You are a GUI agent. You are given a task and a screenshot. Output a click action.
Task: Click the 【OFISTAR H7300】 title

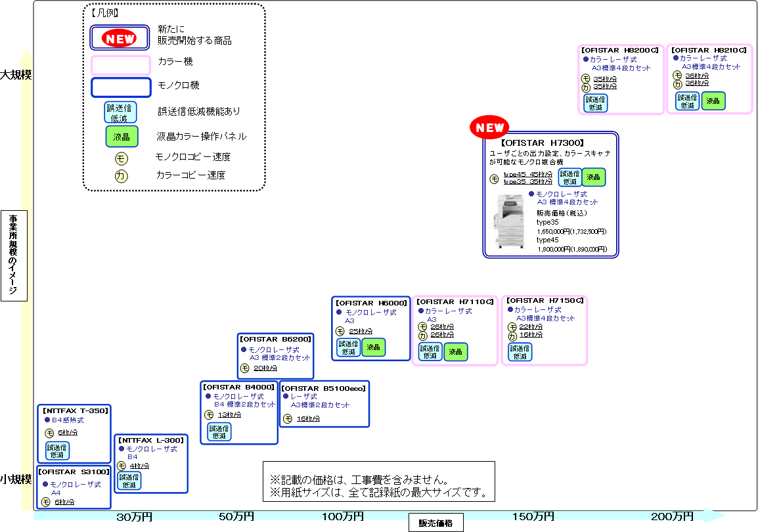pos(543,143)
